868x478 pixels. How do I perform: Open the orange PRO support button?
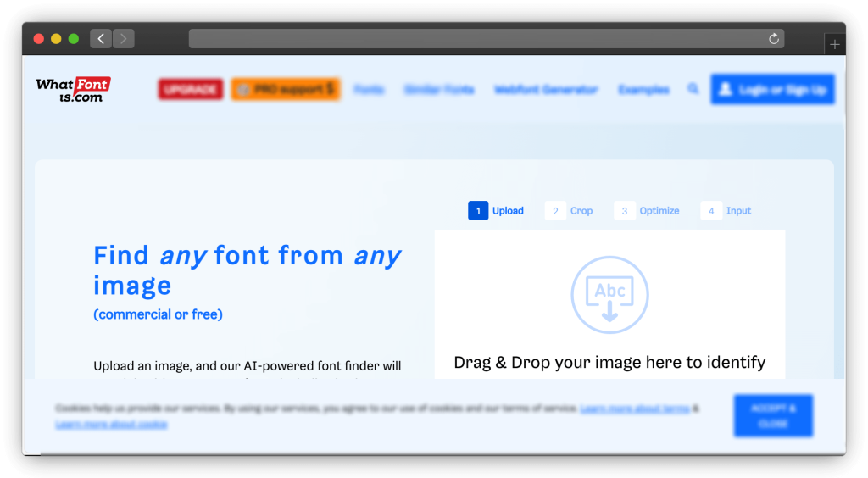click(286, 89)
